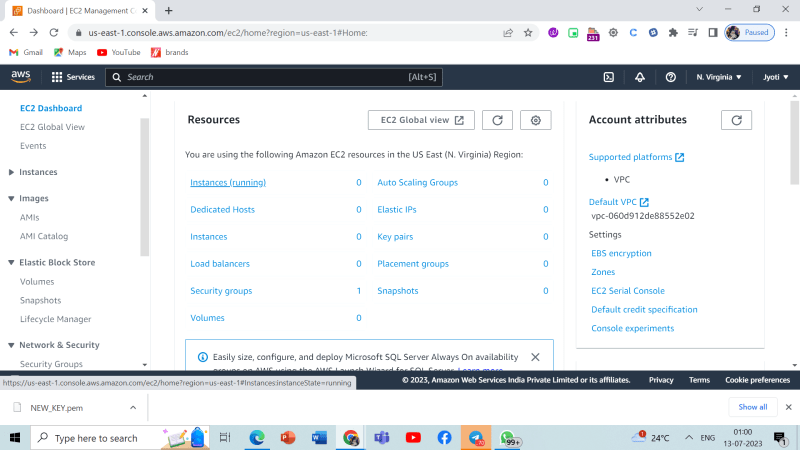Click the main page vertical scrollbar

(x=794, y=143)
